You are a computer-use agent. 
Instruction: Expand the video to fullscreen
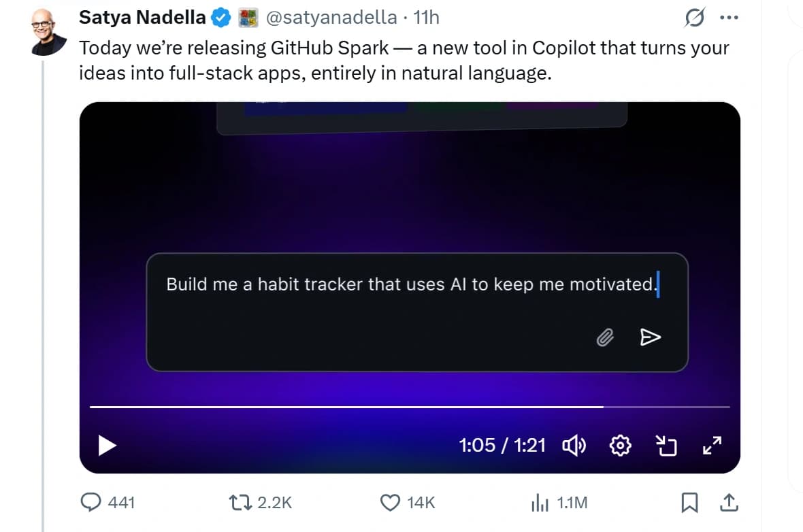pos(712,446)
